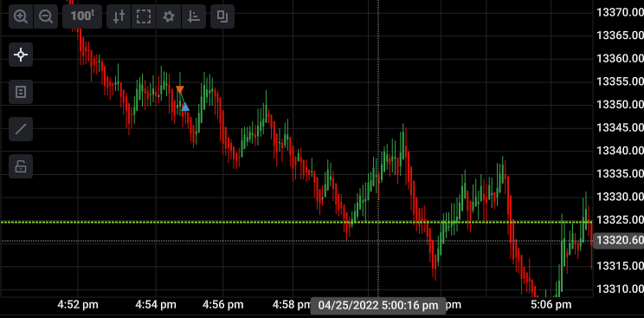Toggle the drawing lock icon
The image size is (644, 318).
click(x=21, y=166)
